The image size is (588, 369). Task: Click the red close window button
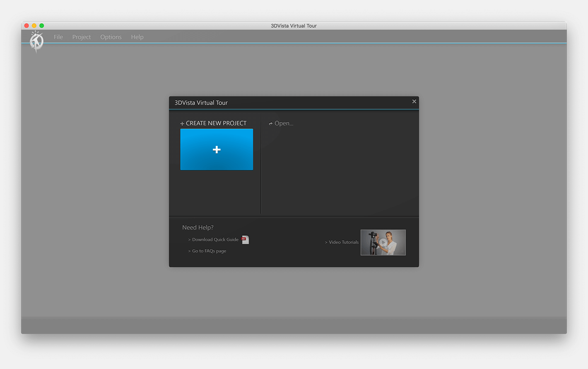click(27, 26)
